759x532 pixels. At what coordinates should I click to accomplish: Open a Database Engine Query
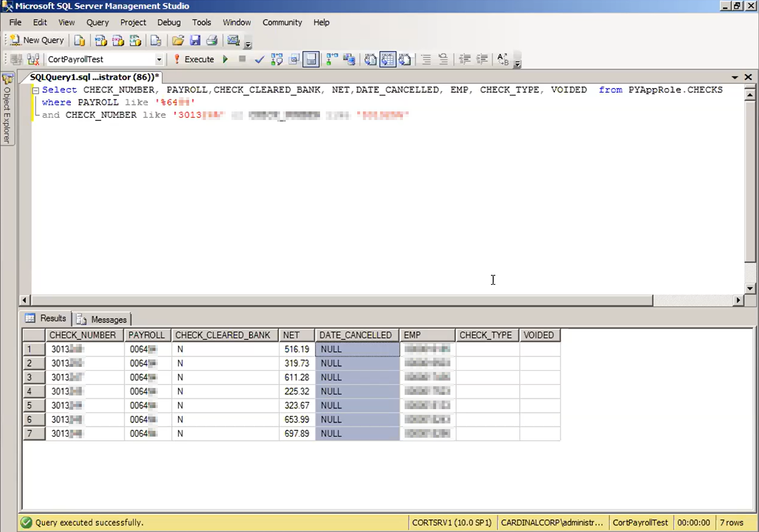click(x=79, y=41)
